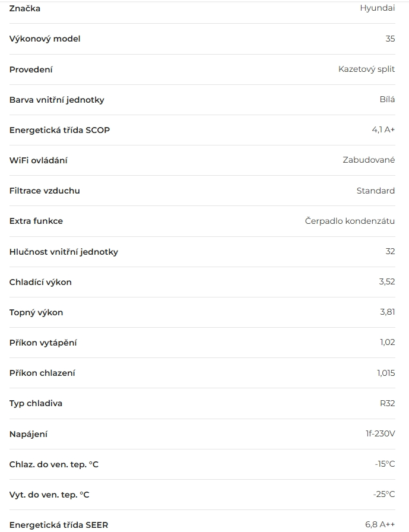Click the Vyt. do ven. tep. label

click(x=49, y=495)
